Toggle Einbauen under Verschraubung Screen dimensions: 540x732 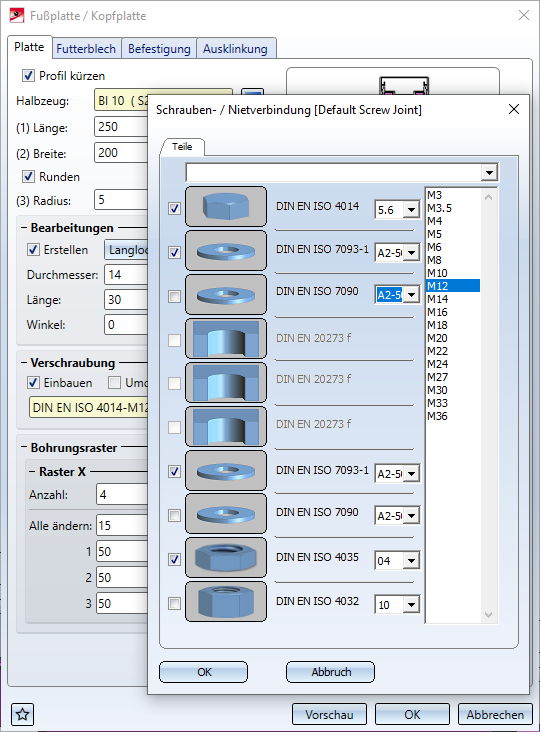[x=33, y=383]
